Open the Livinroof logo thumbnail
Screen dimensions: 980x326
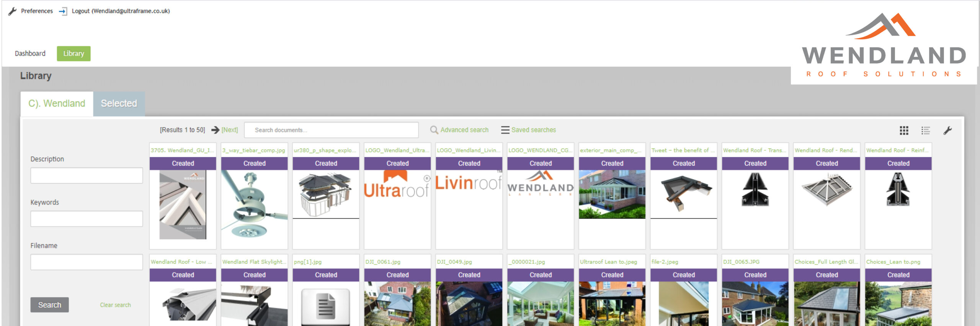(x=469, y=181)
